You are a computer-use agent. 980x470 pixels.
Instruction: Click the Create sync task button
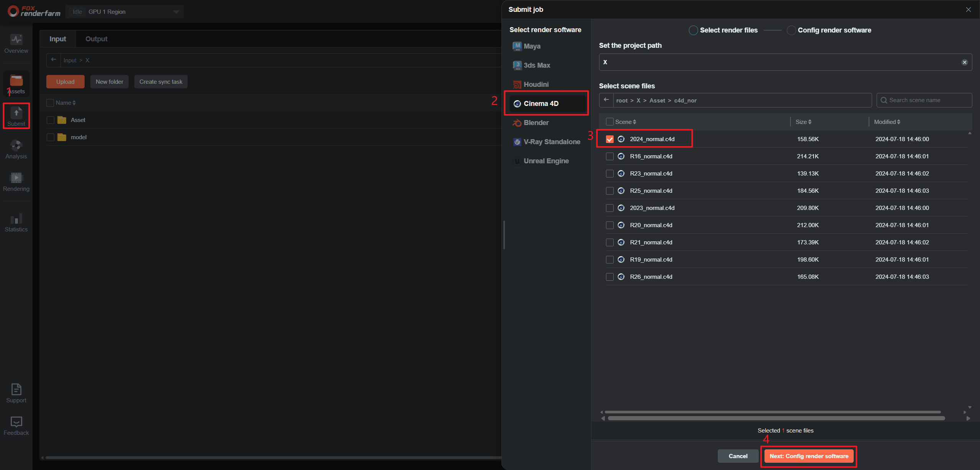click(161, 82)
